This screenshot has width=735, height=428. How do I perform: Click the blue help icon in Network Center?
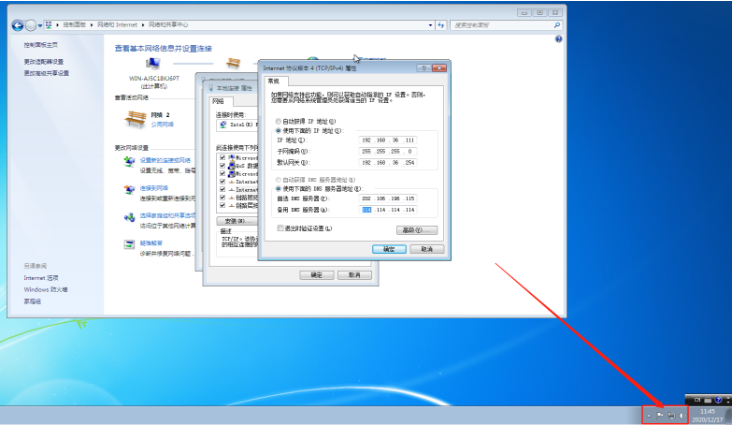pyautogui.click(x=558, y=39)
